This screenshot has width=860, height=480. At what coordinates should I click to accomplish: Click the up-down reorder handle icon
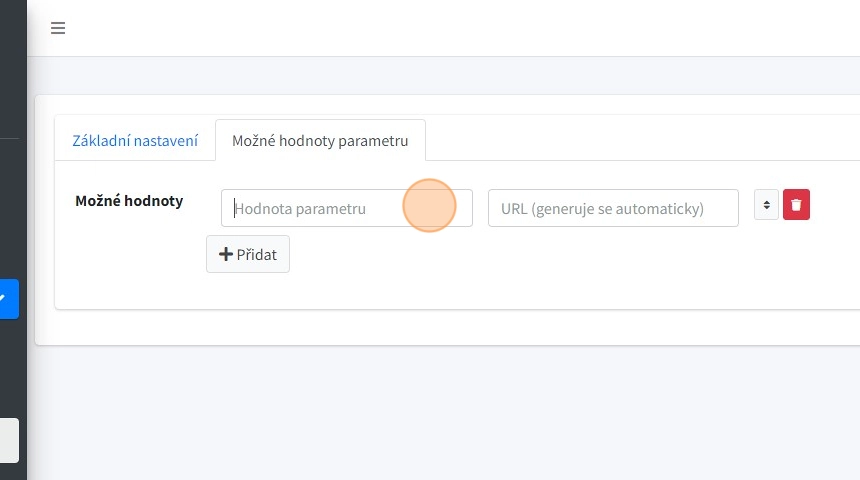[x=766, y=205]
